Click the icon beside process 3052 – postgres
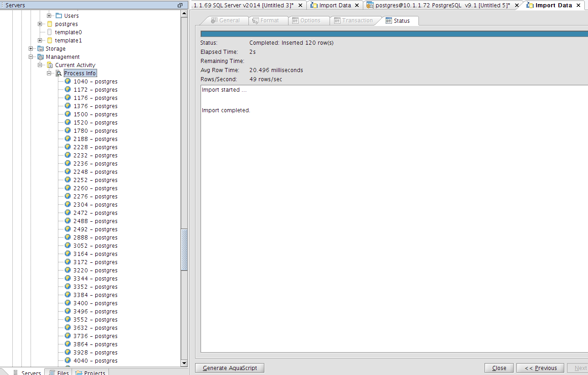 coord(68,245)
